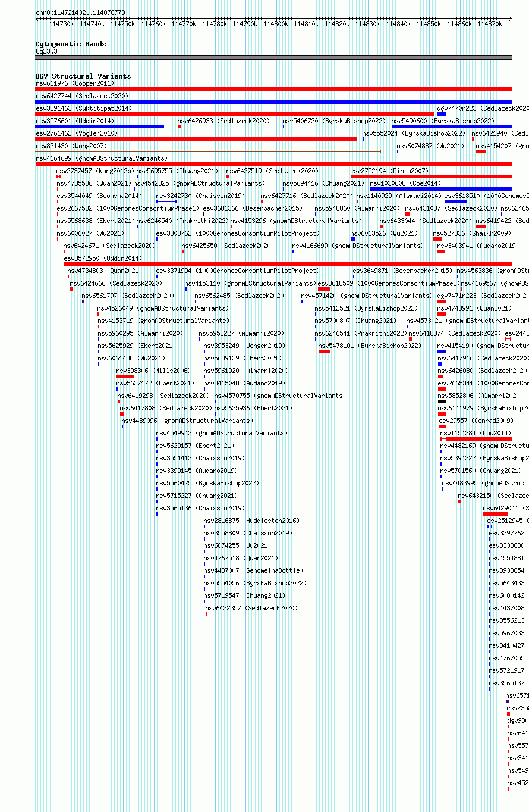Select nsv5960295 (Almarri2020) label
The image size is (529, 812).
(140, 333)
